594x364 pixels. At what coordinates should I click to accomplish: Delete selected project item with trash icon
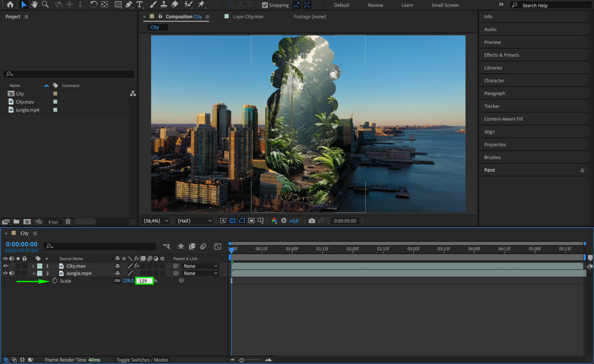click(68, 221)
